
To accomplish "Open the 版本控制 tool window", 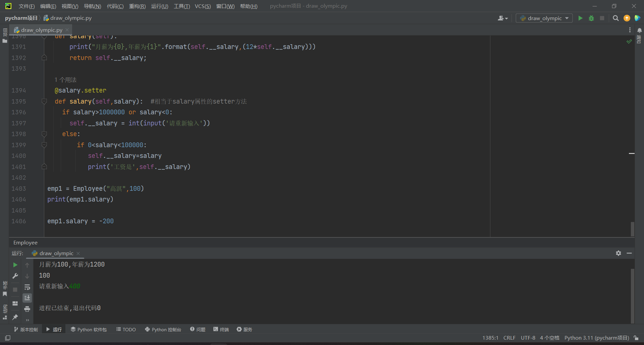I will click(x=26, y=330).
